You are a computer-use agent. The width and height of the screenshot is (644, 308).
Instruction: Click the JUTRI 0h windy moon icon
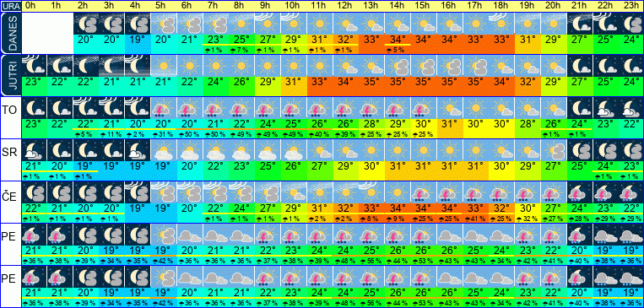34,66
